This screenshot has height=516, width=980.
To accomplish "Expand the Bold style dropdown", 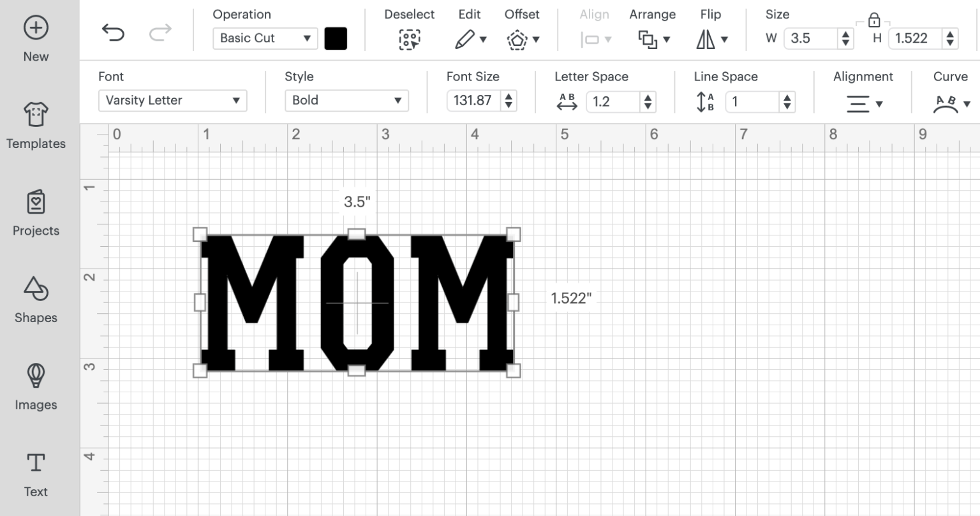I will 346,101.
